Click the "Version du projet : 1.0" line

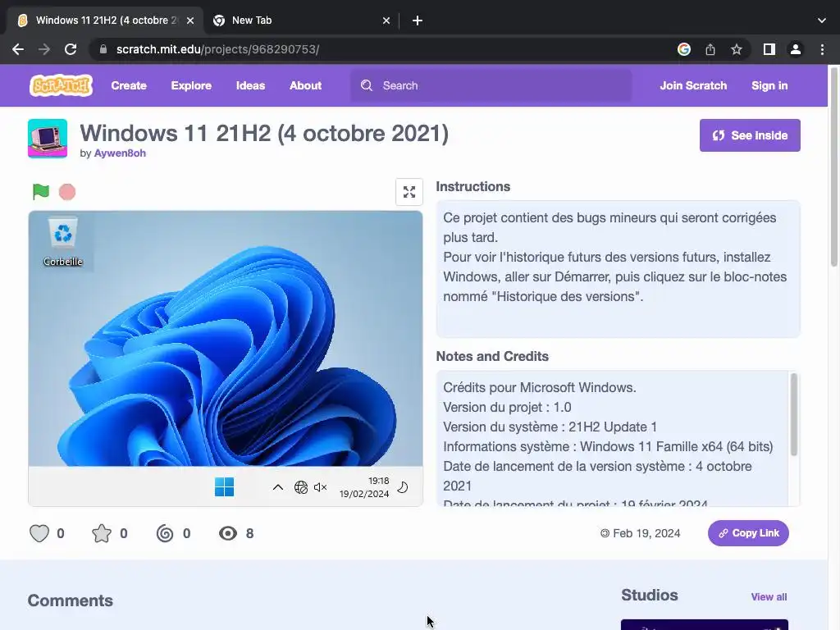(x=507, y=407)
